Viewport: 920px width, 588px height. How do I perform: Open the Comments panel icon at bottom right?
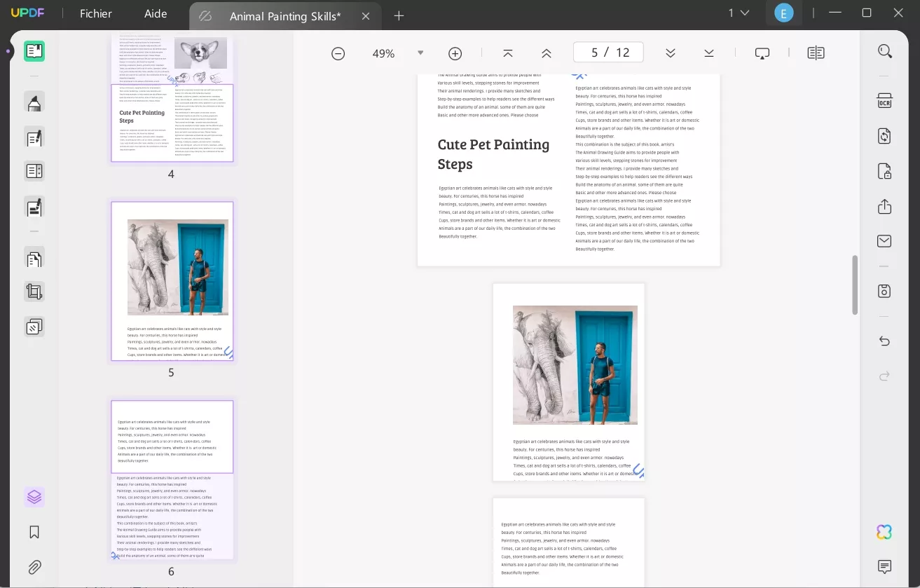pos(884,566)
